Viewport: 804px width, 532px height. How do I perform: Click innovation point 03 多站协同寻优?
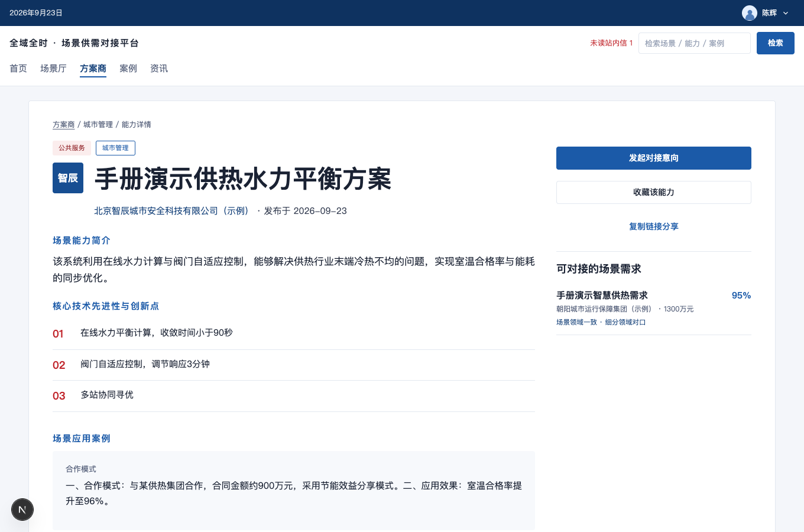294,396
